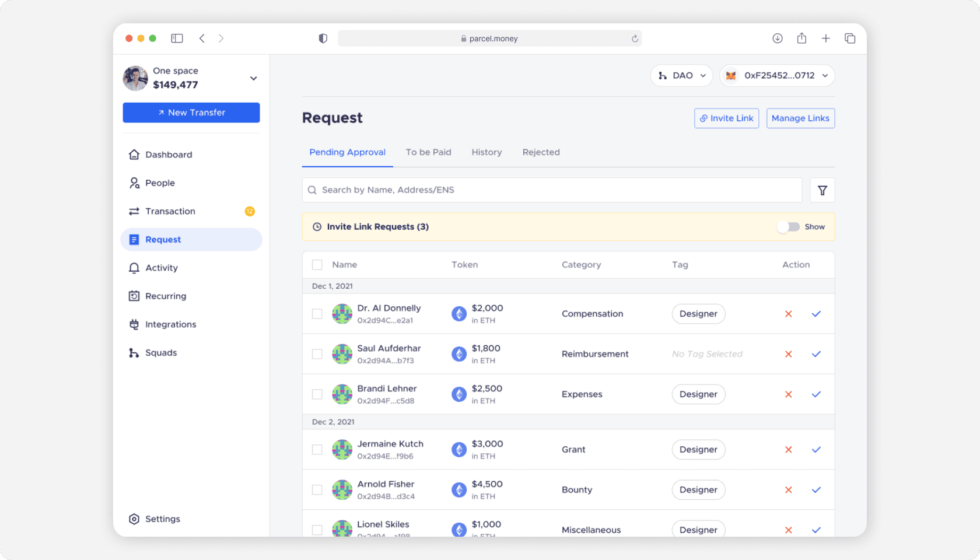Open Lionel Skiles's Designer tag

(698, 530)
